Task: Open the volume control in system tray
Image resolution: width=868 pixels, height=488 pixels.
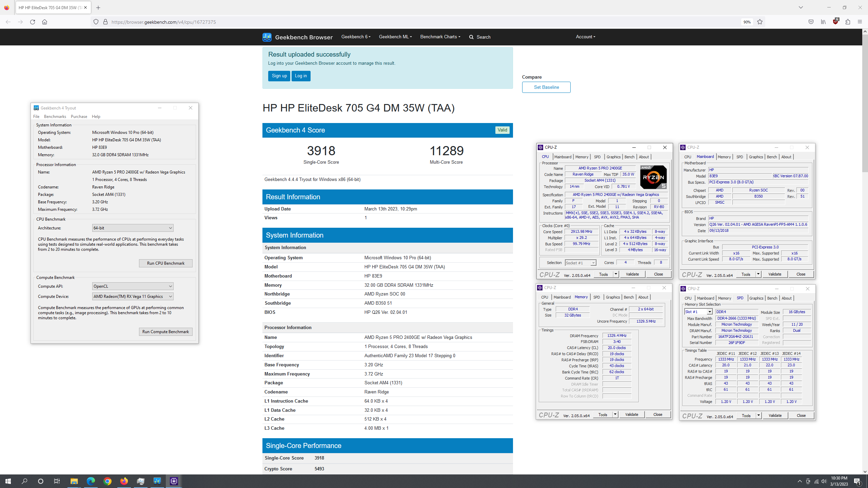Action: click(824, 481)
